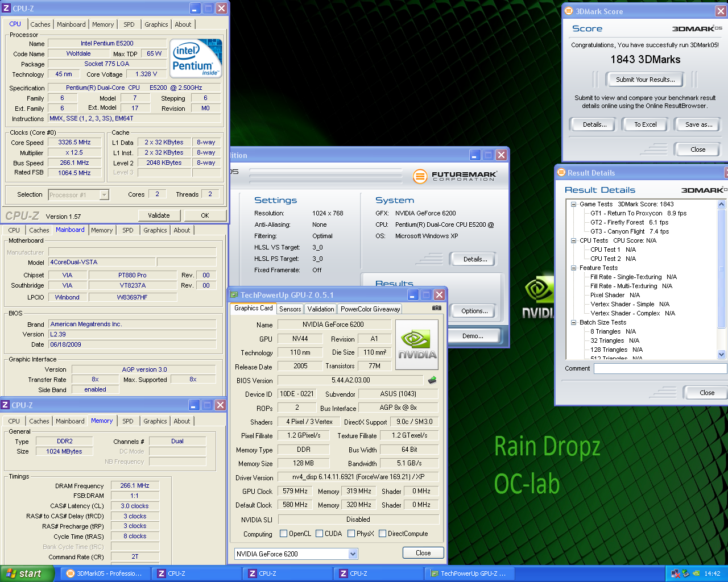The width and height of the screenshot is (728, 582).
Task: Click the GPU-Z title bar icon
Action: 234,295
